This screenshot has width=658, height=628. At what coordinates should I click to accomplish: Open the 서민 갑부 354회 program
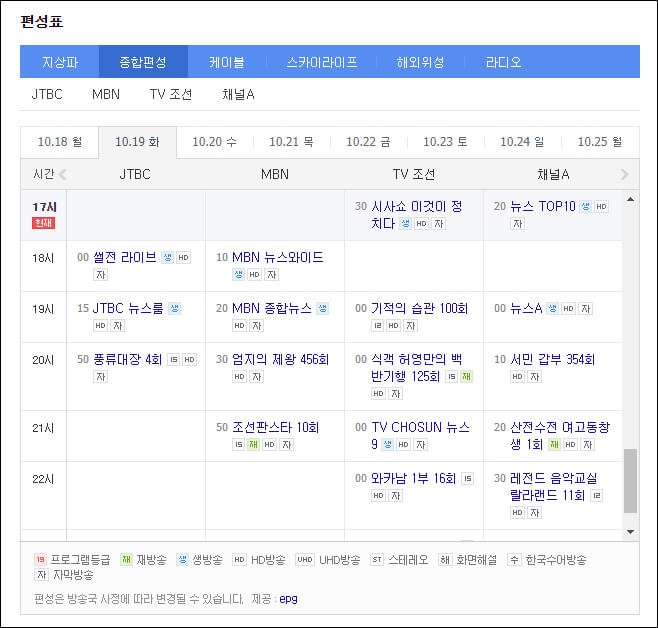click(552, 360)
